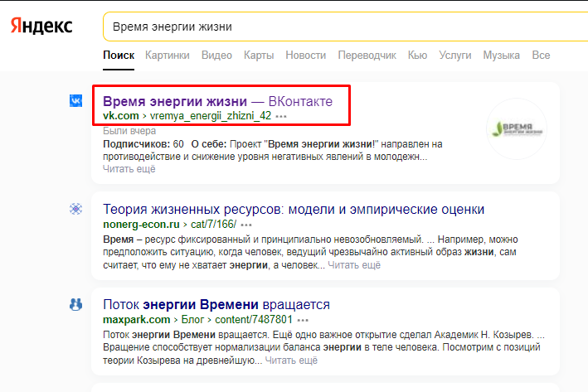Open more options dots for vk.com result

(x=281, y=116)
